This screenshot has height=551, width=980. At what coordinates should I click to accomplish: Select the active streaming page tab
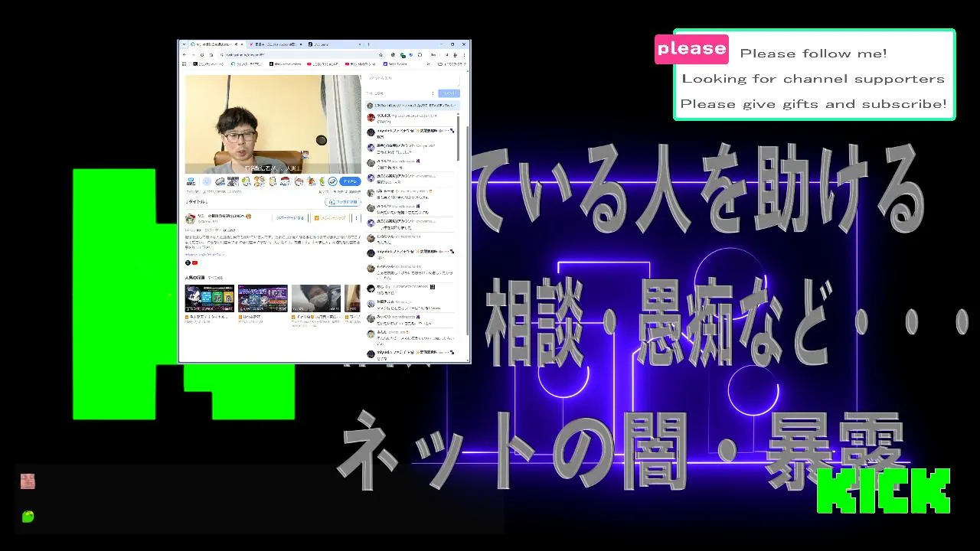[x=217, y=44]
